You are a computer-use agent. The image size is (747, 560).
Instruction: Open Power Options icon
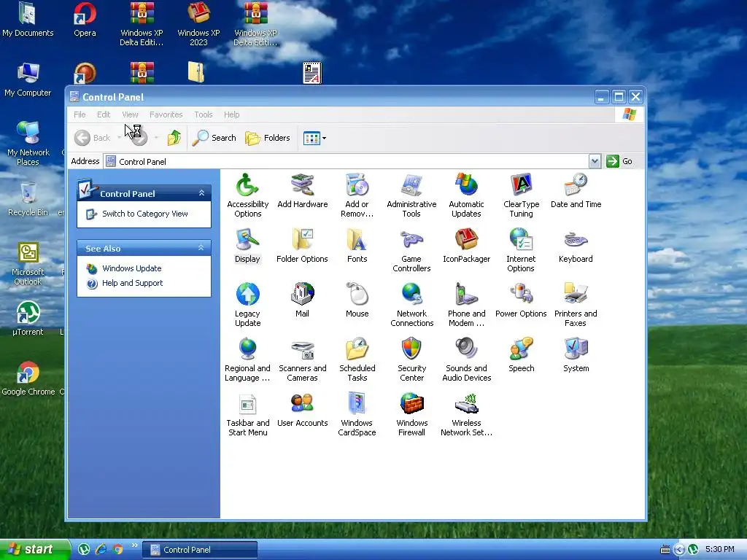pos(521,300)
